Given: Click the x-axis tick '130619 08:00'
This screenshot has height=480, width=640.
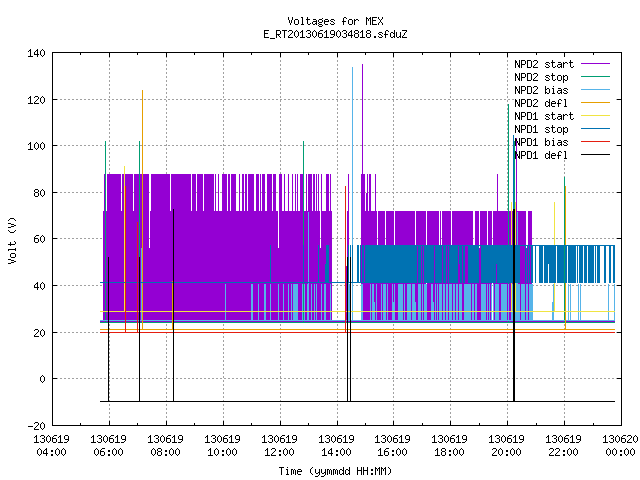Looking at the screenshot, I should [x=165, y=446].
